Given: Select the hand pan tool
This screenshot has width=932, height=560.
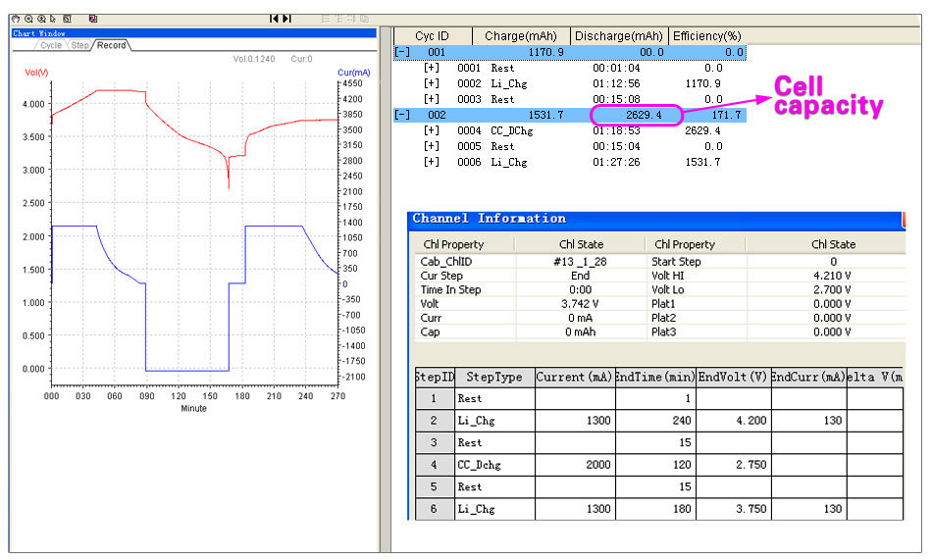Looking at the screenshot, I should (16, 19).
